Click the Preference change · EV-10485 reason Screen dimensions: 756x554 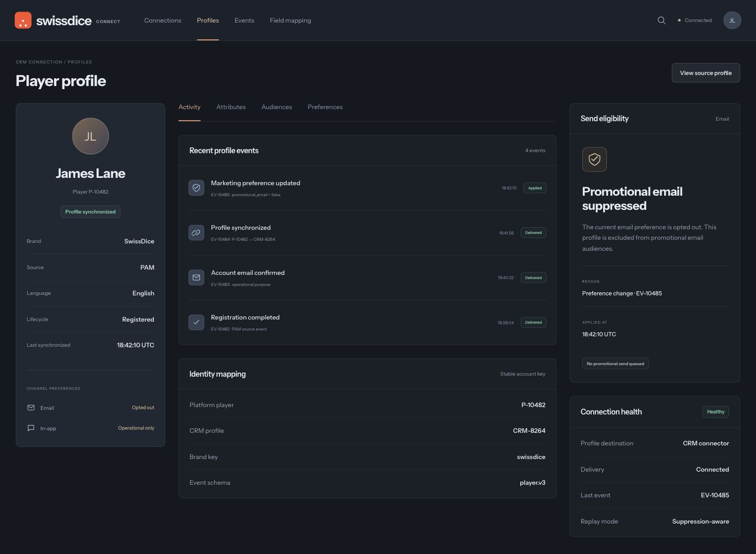tap(622, 293)
